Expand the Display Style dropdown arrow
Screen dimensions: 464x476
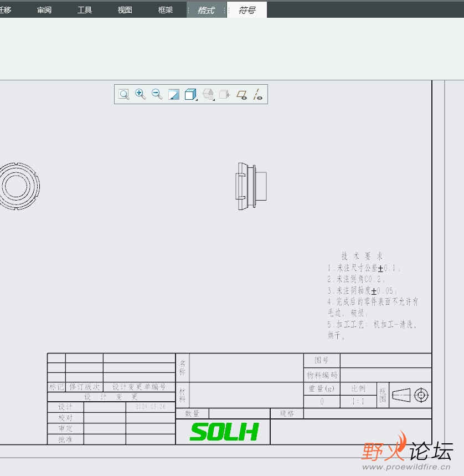[197, 99]
